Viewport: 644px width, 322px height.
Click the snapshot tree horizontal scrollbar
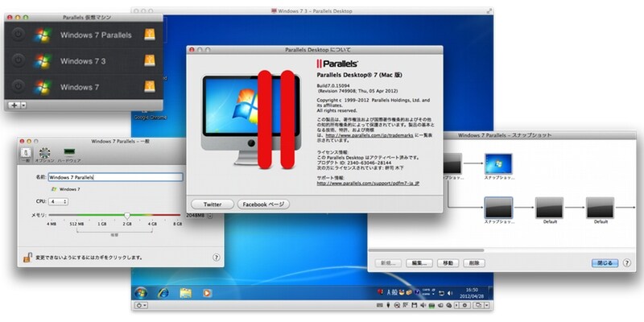[x=426, y=250]
